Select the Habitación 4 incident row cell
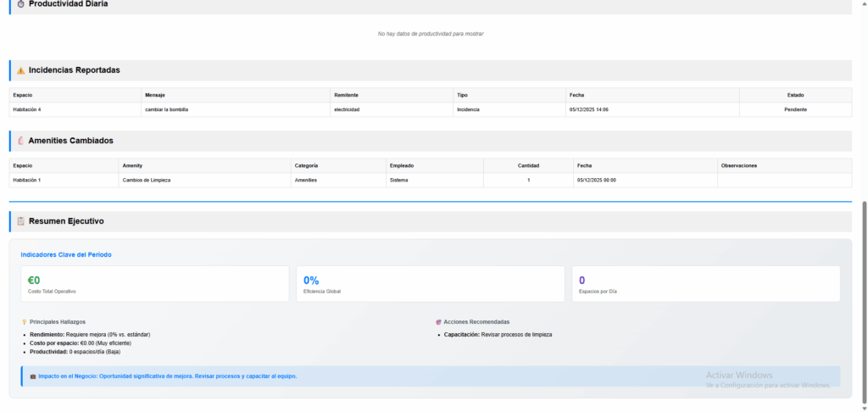The image size is (868, 412). coord(27,109)
